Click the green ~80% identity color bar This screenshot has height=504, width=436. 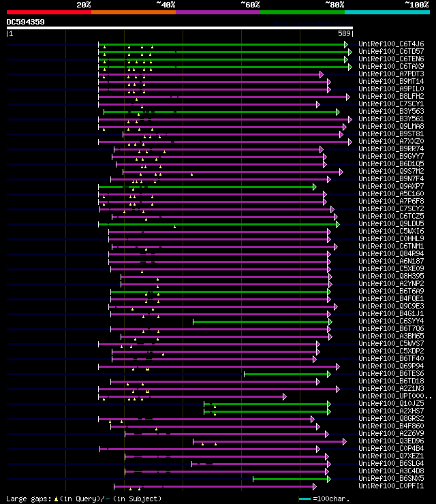(302, 12)
